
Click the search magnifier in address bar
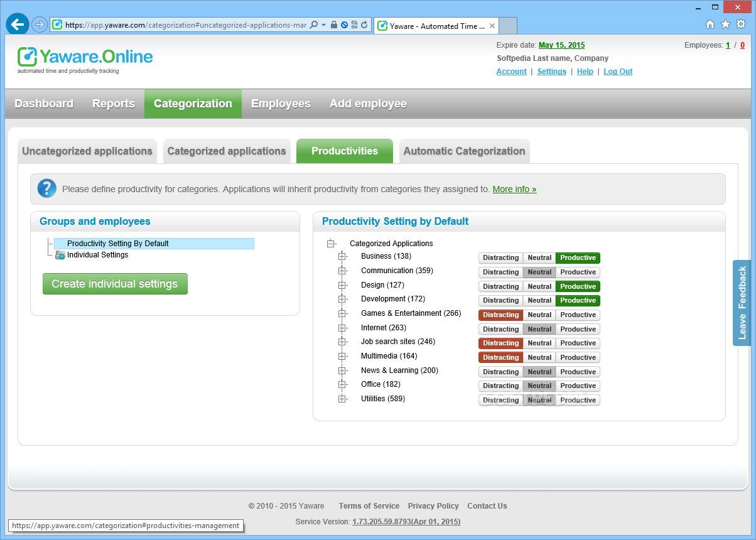point(314,25)
